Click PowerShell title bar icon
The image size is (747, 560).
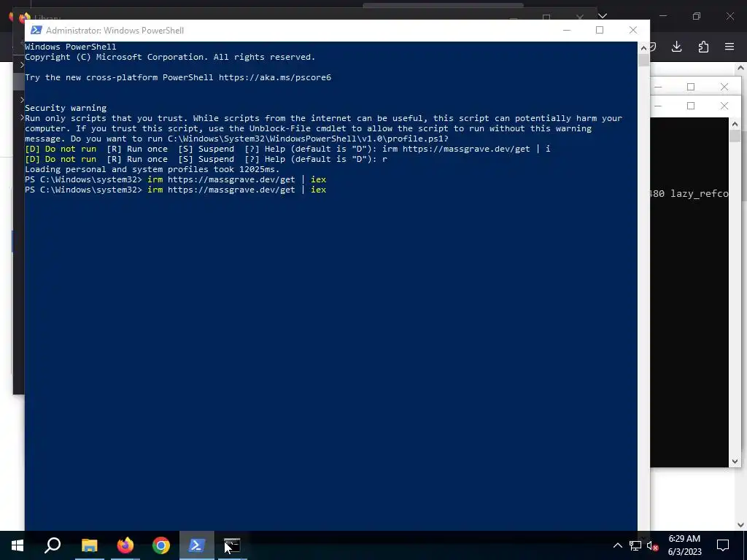click(36, 30)
